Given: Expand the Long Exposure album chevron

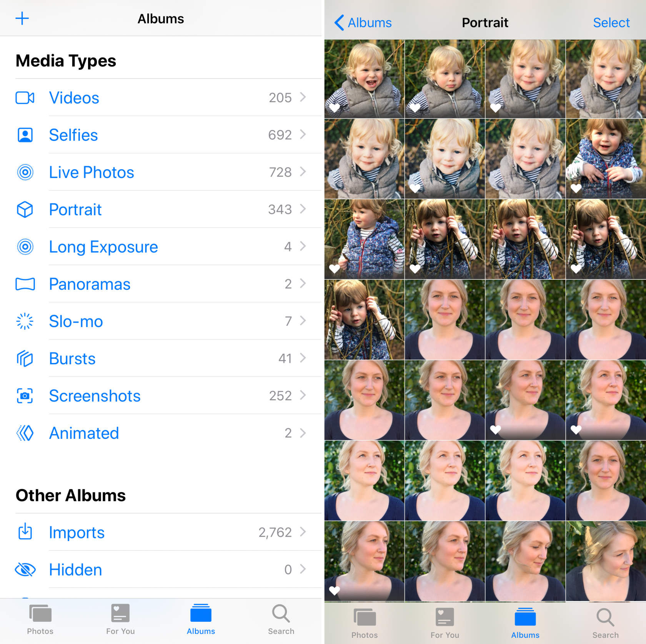Looking at the screenshot, I should 303,247.
